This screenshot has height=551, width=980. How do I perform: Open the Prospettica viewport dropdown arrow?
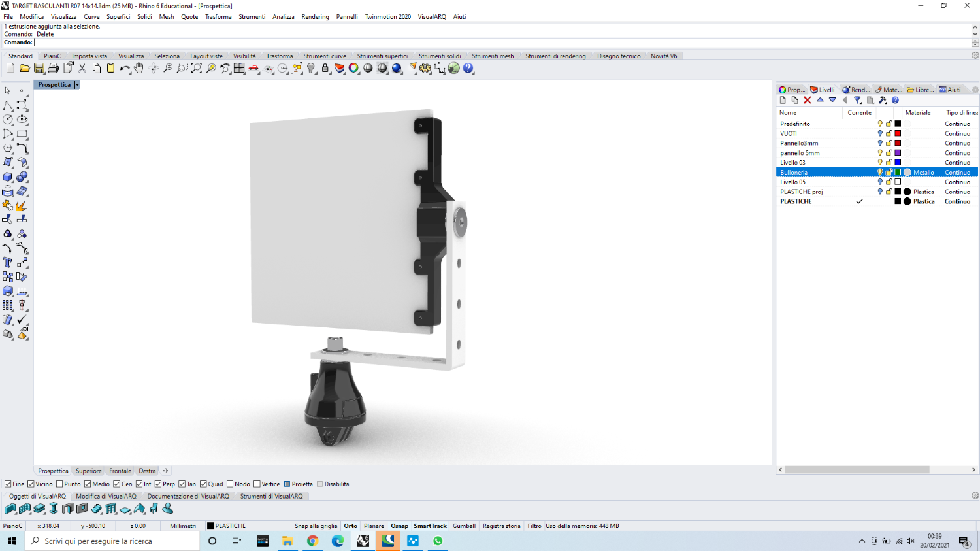[x=76, y=85]
